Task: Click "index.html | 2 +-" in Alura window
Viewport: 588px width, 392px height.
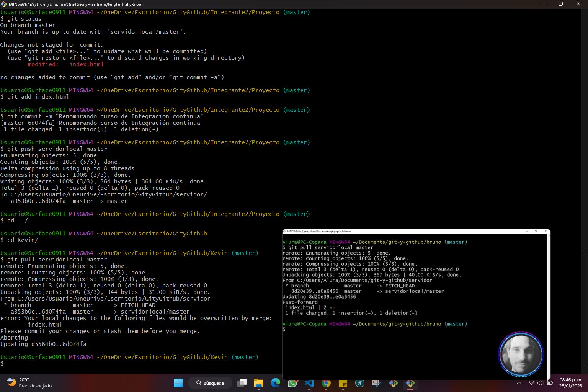Action: coord(310,307)
